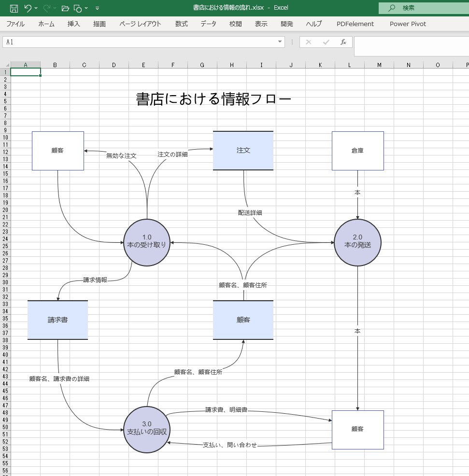469x476 pixels.
Task: Click the 注文の詳細 connector label
Action: (172, 154)
